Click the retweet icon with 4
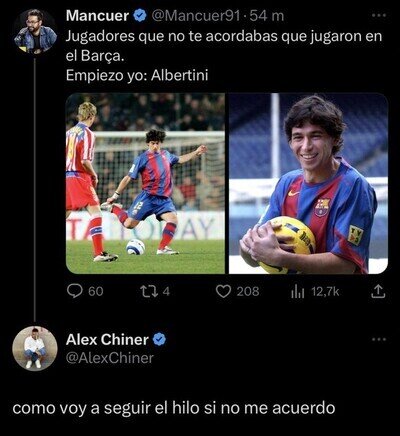 click(146, 292)
